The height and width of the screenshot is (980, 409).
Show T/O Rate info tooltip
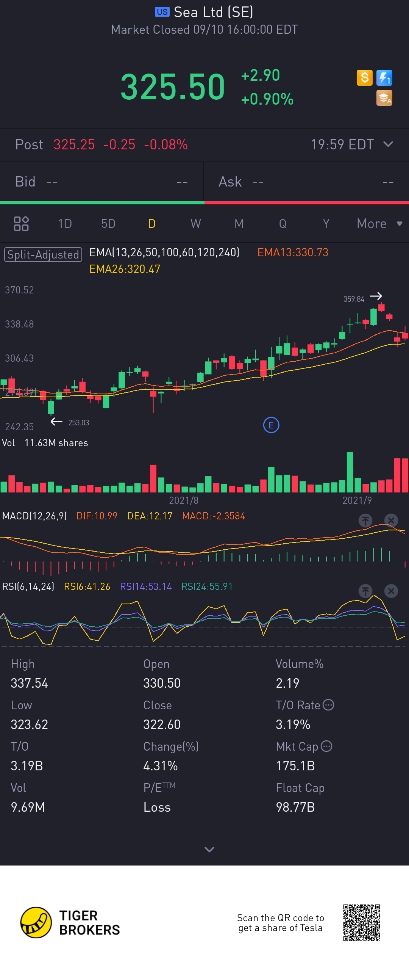coord(328,705)
